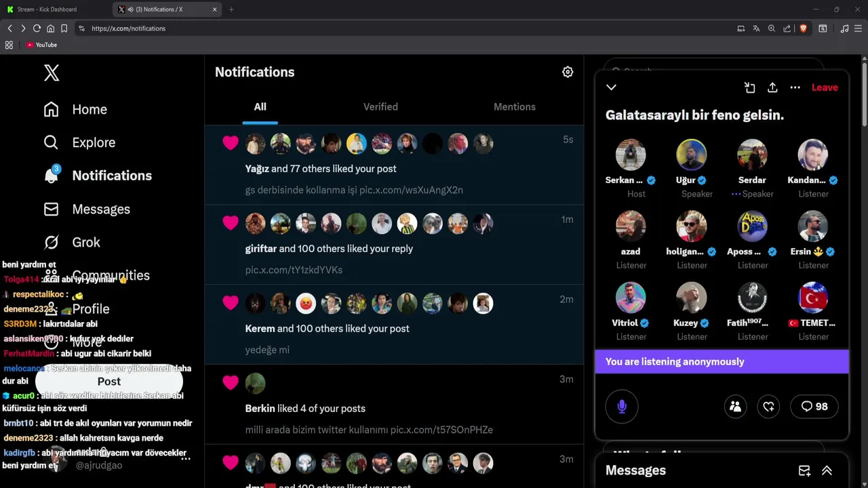Open Messages in the sidebar
Image resolution: width=868 pixels, height=488 pixels.
tap(87, 209)
